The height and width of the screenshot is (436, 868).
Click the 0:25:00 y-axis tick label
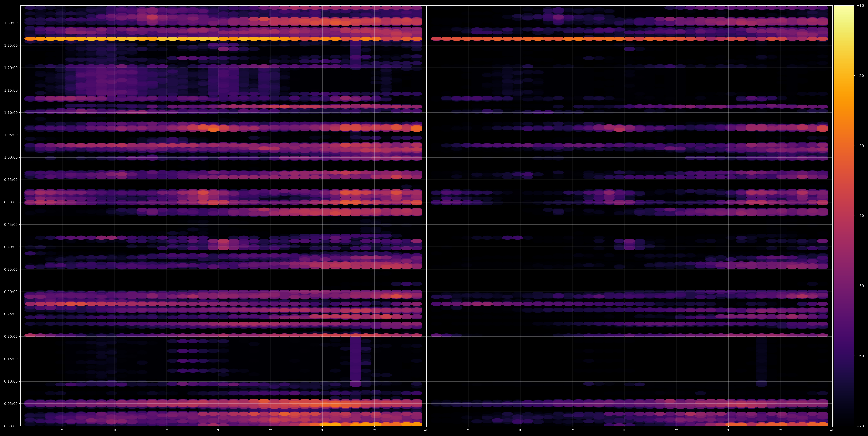(11, 314)
